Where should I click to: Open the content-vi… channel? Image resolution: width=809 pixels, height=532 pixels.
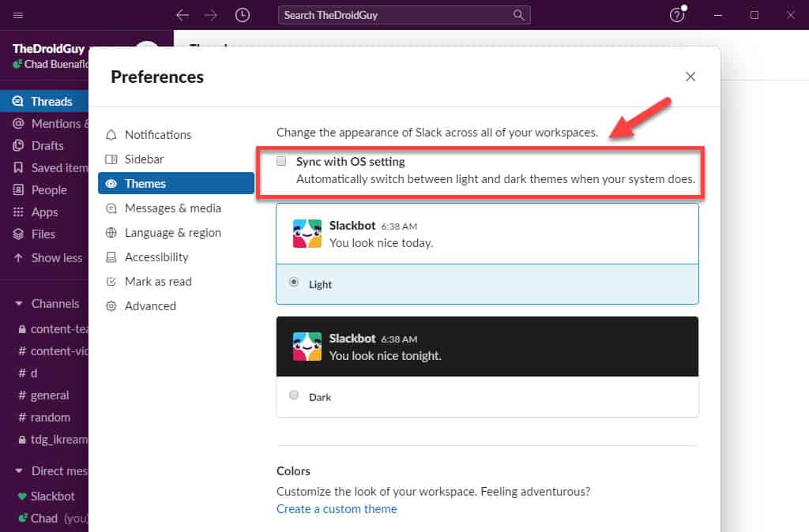pos(44,351)
